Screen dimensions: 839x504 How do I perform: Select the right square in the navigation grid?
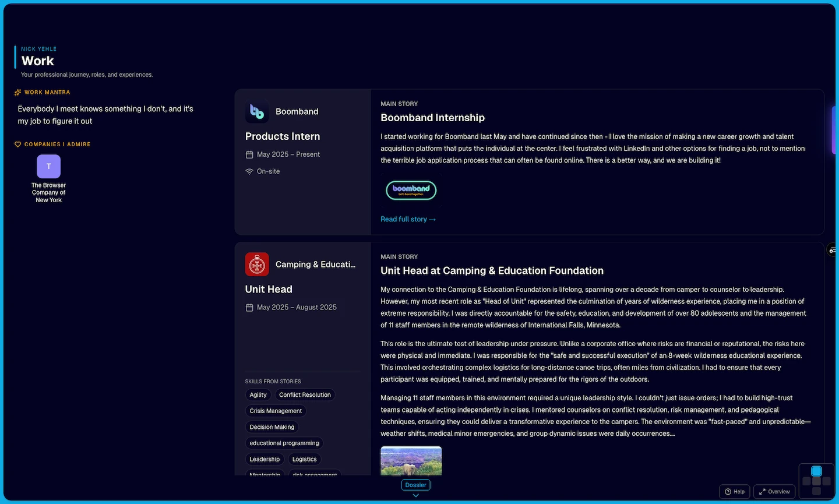click(826, 481)
